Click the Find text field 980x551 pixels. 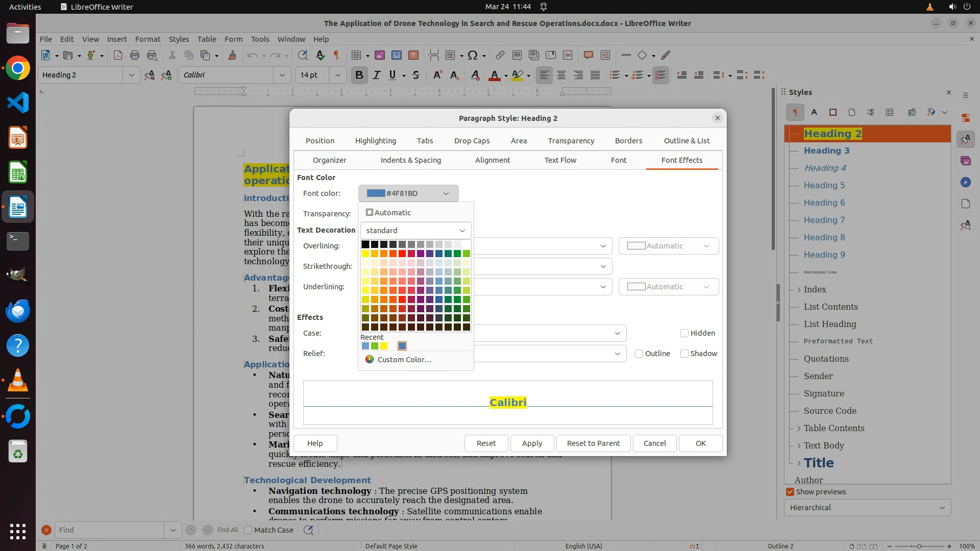point(110,530)
